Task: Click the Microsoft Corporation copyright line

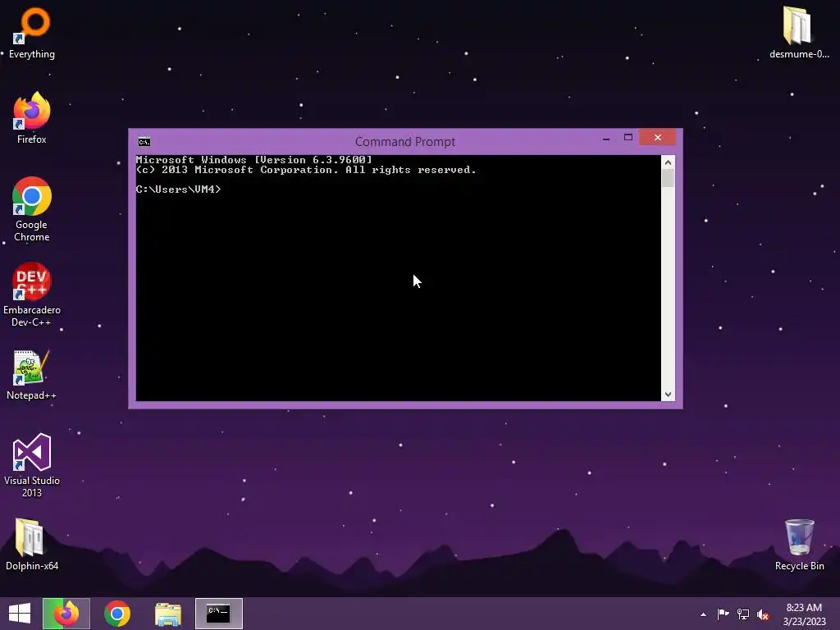Action: click(306, 170)
